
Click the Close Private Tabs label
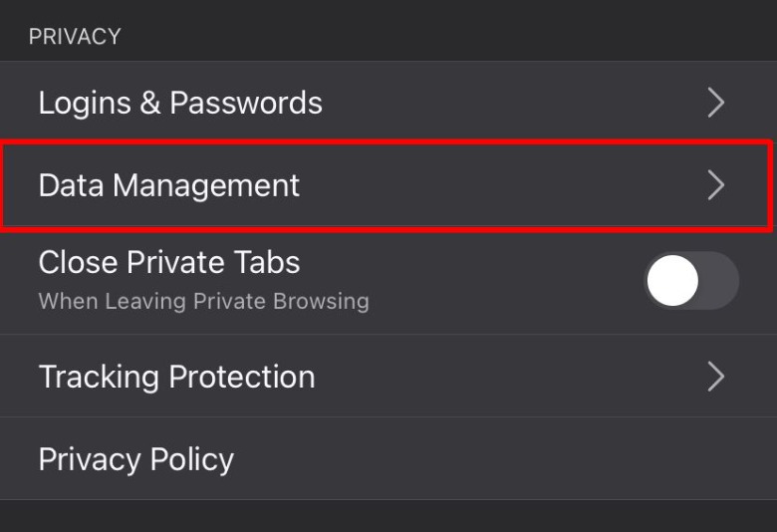(x=169, y=262)
